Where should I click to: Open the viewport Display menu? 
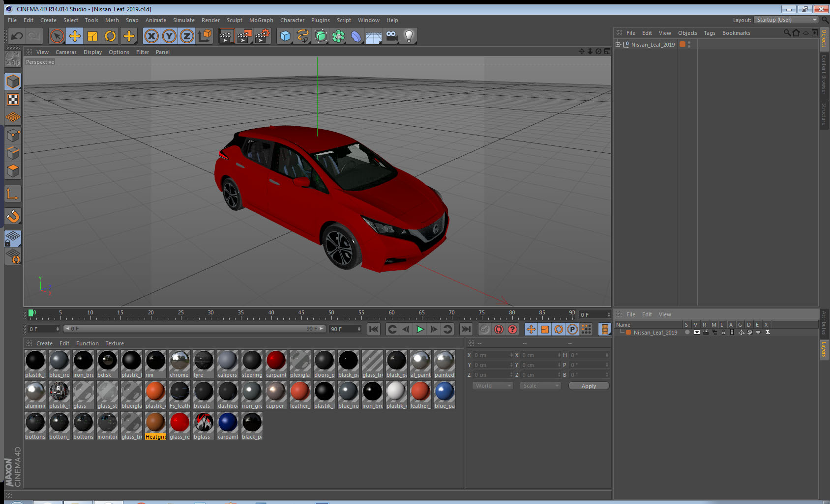[92, 52]
